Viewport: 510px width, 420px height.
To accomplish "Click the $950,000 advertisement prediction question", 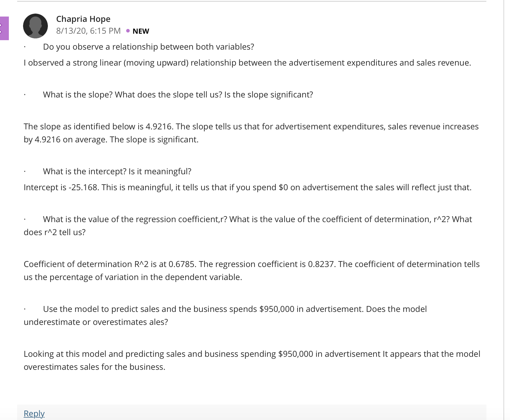I will 225,315.
